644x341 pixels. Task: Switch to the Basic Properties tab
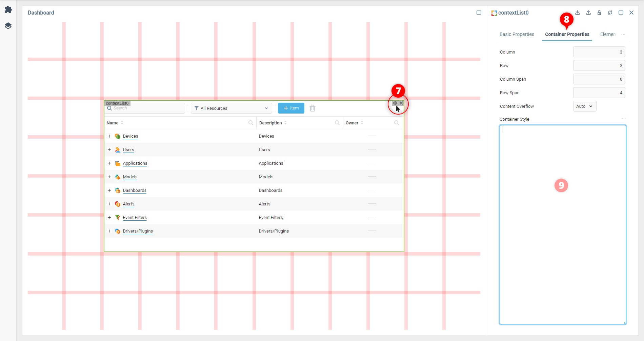517,34
